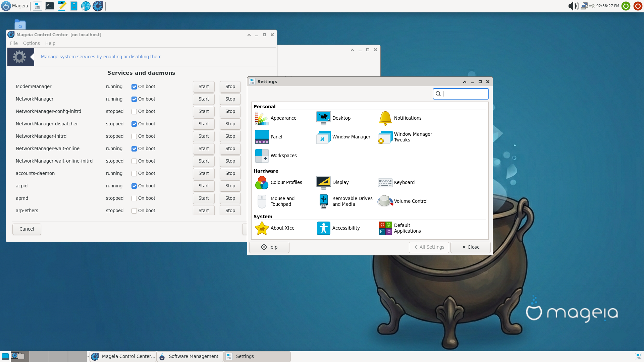The height and width of the screenshot is (362, 644).
Task: Enable NetworkManager-wait-online-initrd on boot
Action: point(134,161)
